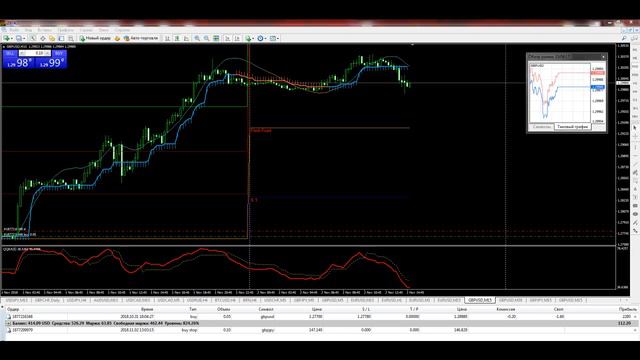
Task: Select Тиковый график tab in floating window
Action: [573, 127]
